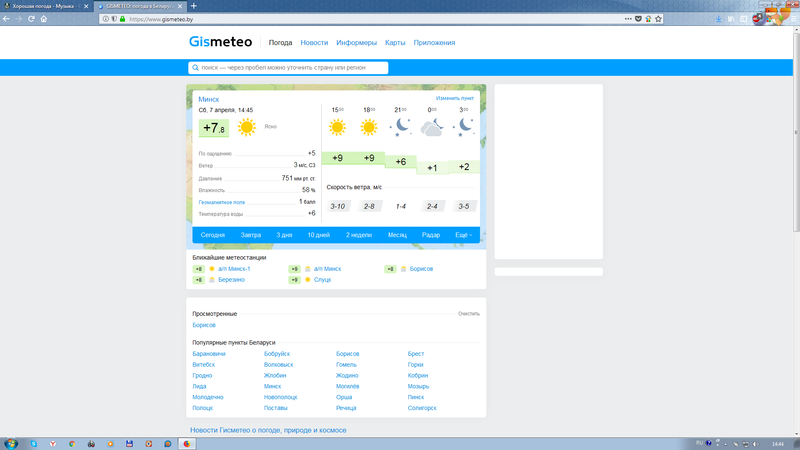
Task: Expand the Ещё dropdown in forecast tabs
Action: [x=463, y=235]
